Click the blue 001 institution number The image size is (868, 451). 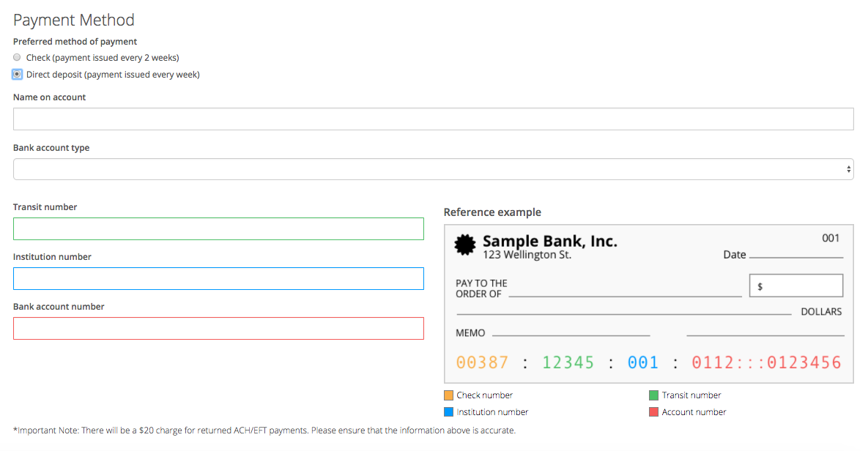coord(642,362)
